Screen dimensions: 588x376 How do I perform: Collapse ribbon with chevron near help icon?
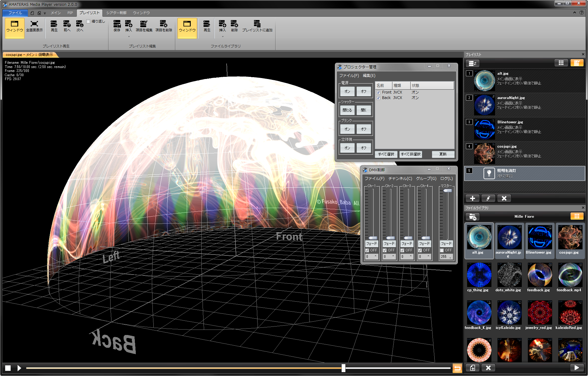pos(574,12)
